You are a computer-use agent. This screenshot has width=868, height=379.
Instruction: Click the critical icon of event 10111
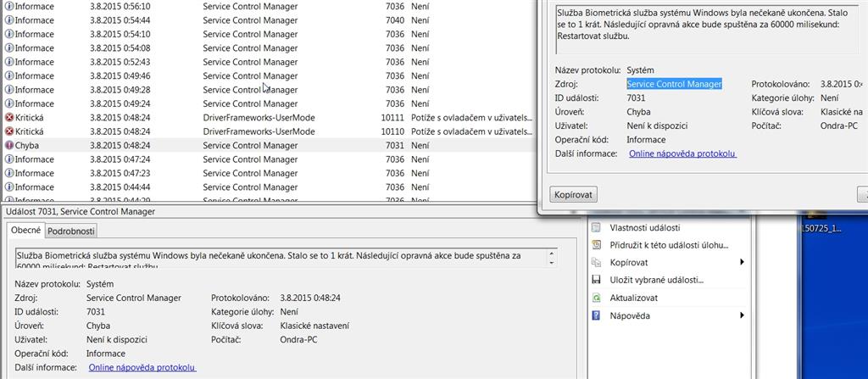[x=8, y=118]
